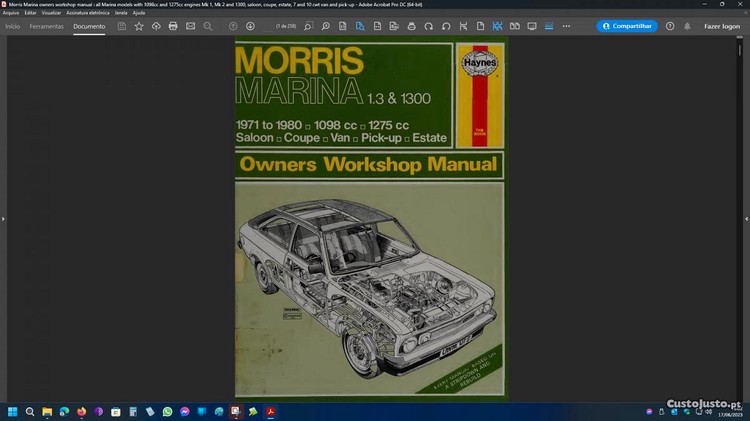
Task: Click the Compartilhar button
Action: [627, 26]
